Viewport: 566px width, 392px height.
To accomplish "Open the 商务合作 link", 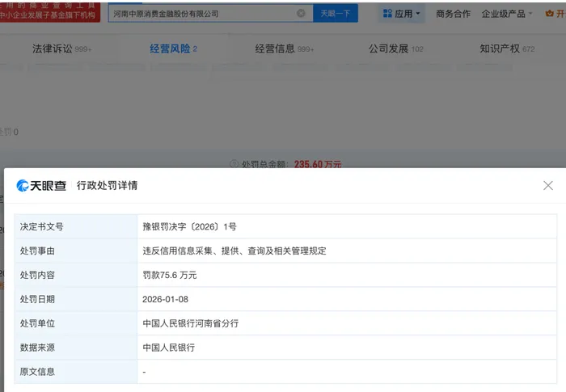I will (453, 14).
